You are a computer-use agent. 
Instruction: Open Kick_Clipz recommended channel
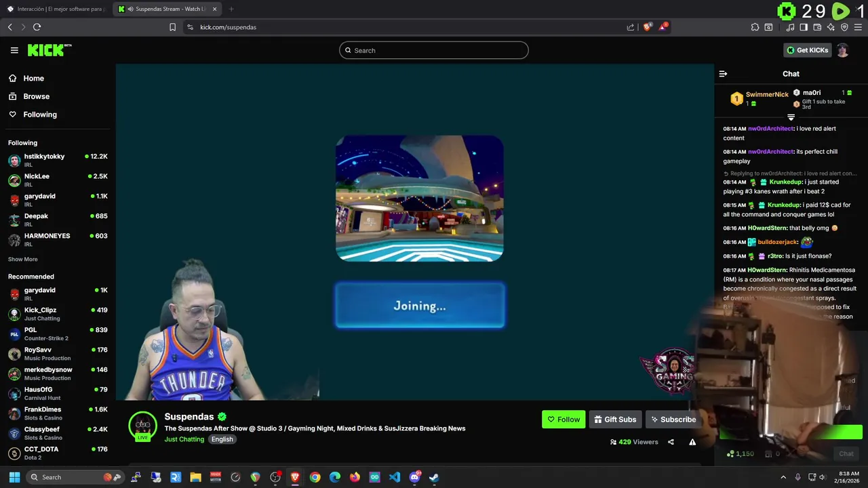click(x=58, y=314)
